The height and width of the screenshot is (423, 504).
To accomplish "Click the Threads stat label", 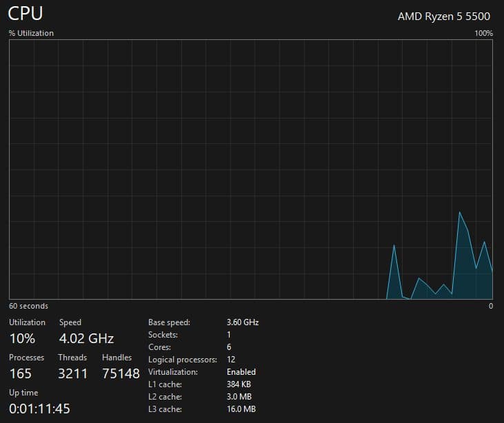I will [x=72, y=358].
